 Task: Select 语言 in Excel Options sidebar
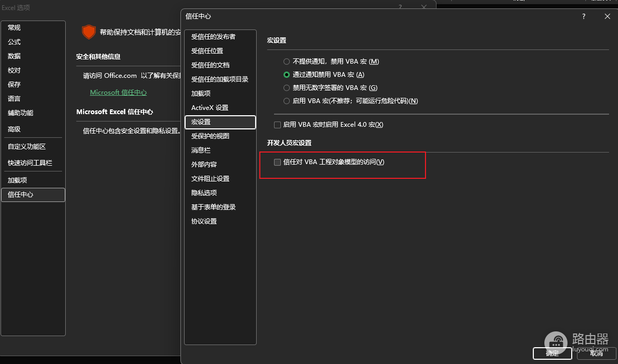[x=33, y=98]
